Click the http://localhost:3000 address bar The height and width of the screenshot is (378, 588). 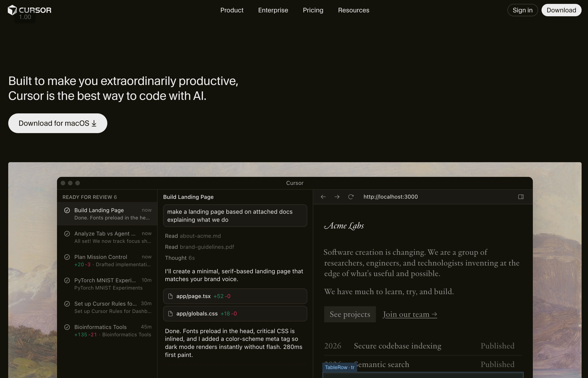390,197
